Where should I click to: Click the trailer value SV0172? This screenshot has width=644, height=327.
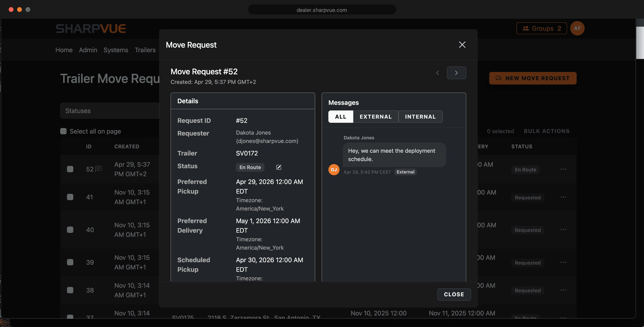[247, 153]
